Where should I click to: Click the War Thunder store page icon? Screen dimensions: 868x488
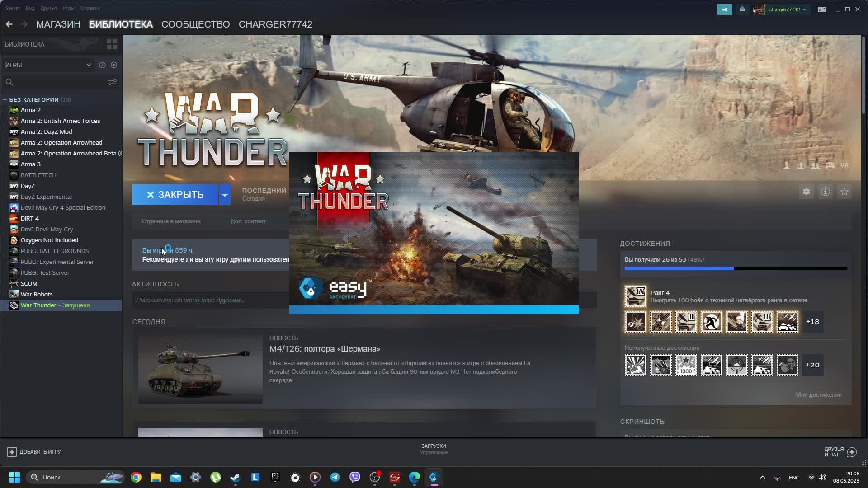coord(171,221)
